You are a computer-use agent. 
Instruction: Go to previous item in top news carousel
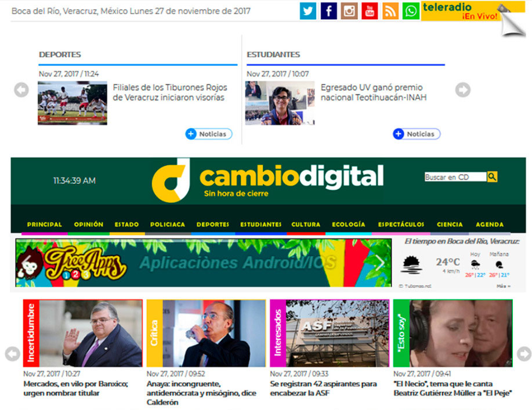[x=21, y=90]
